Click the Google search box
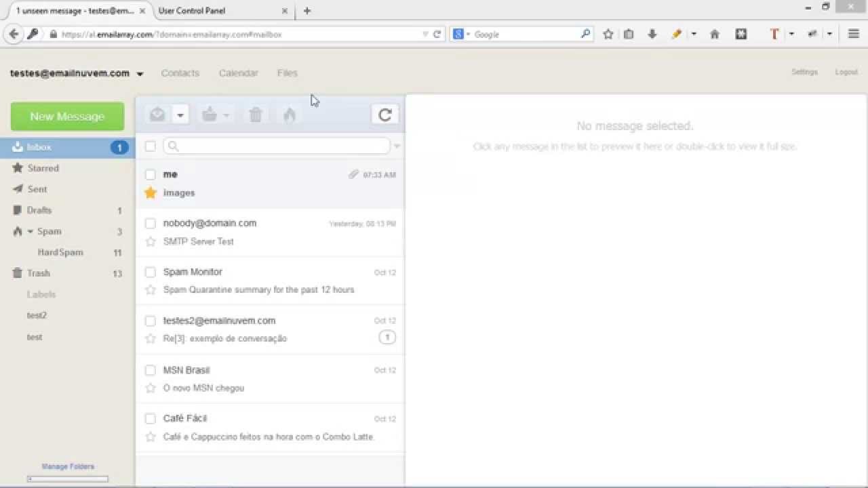Screen dimensions: 868x488 tap(526, 34)
